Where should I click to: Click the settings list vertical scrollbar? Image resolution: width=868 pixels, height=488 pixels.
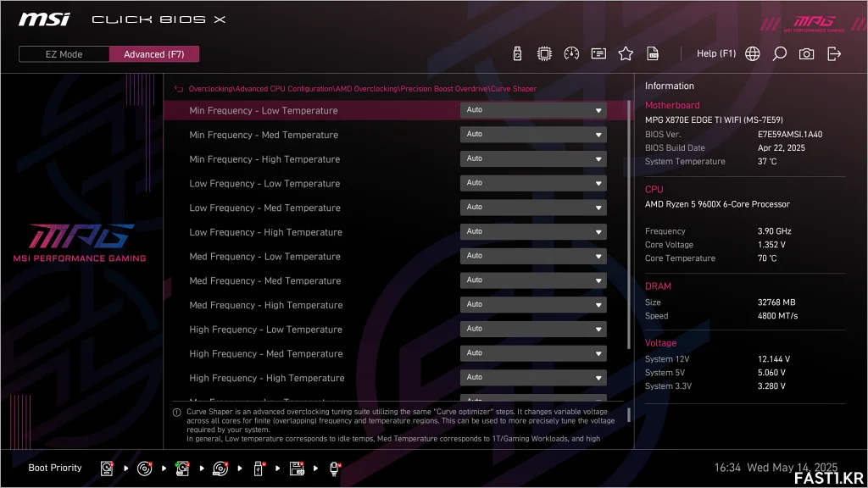tap(629, 225)
